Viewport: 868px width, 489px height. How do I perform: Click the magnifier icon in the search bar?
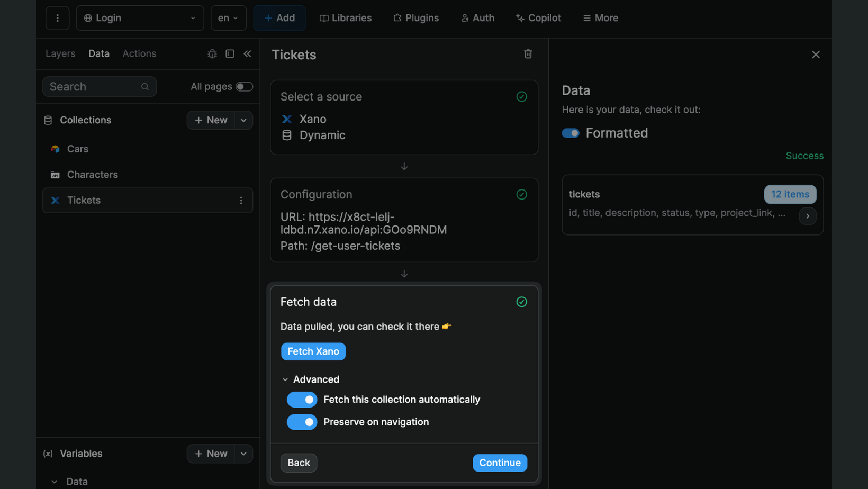tap(144, 86)
